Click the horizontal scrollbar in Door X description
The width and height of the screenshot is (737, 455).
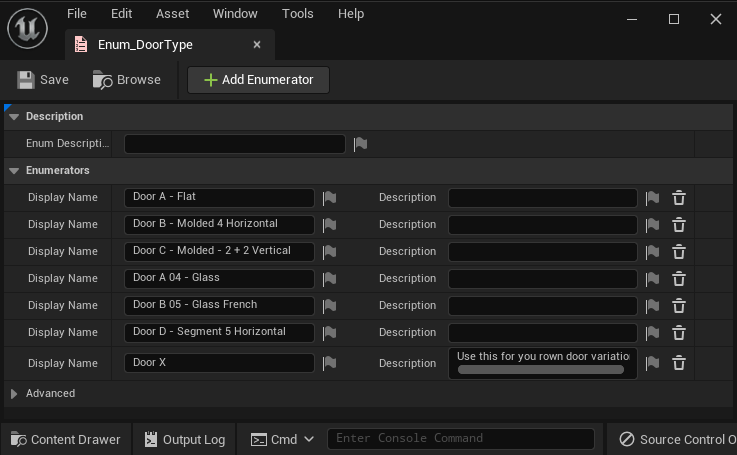[x=541, y=370]
